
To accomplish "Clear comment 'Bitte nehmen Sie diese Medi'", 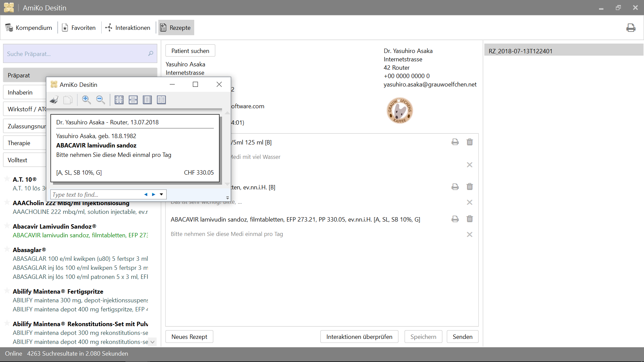I will [470, 235].
